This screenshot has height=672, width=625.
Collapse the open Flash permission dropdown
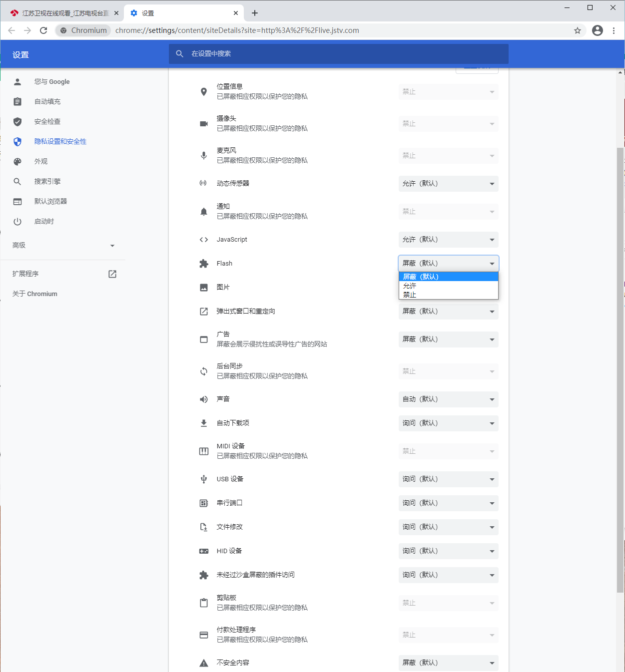pos(449,264)
